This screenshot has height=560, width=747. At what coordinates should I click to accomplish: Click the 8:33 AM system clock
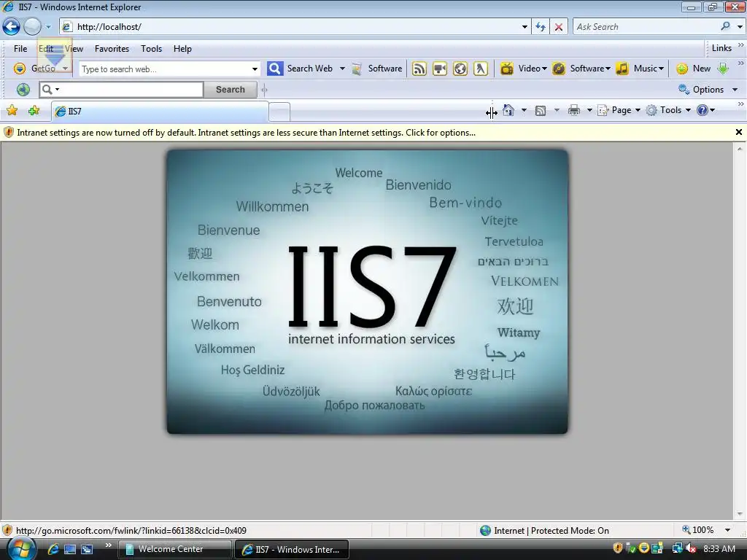(719, 548)
